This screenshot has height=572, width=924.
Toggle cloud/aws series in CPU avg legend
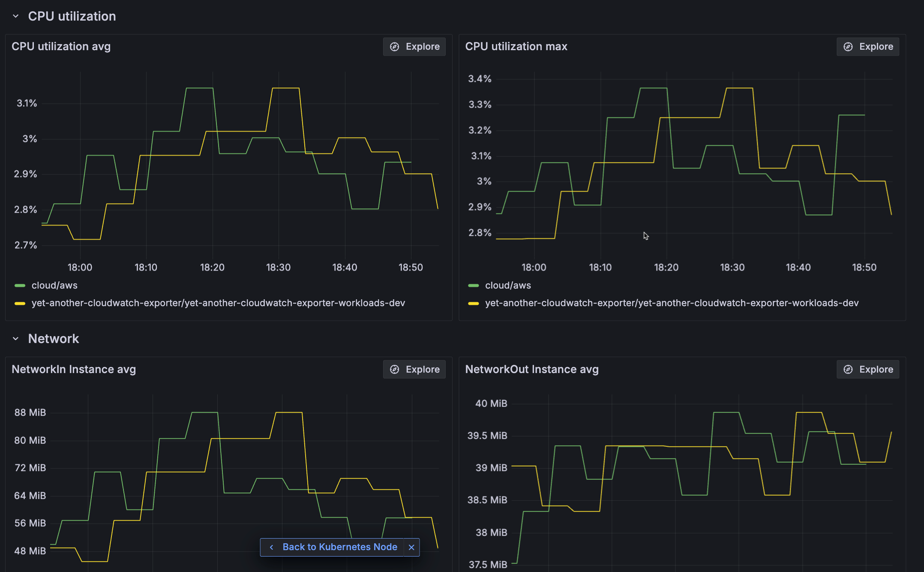pos(54,286)
